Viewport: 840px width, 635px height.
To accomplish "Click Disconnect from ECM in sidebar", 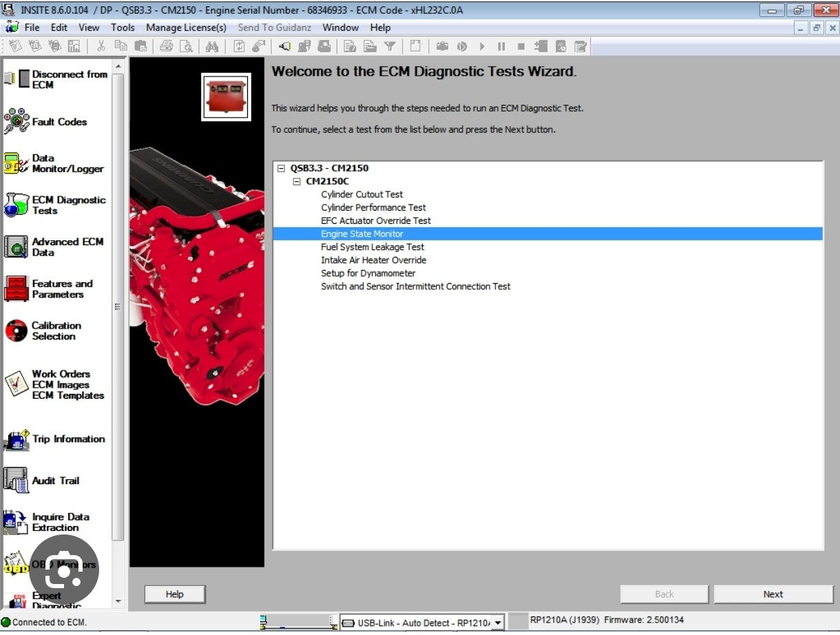I will [56, 79].
